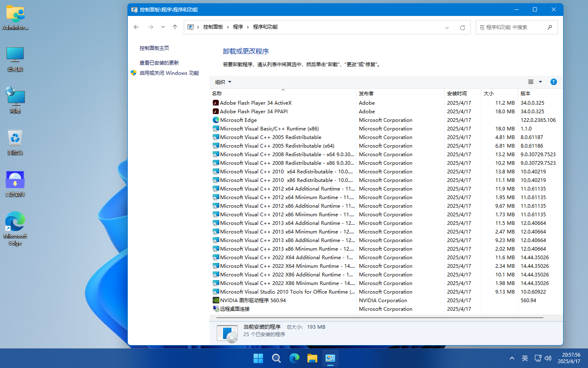Screen dimensions: 588x368
Task: Select Visual Studio 2010 Tools for Office icon
Action: click(x=216, y=292)
